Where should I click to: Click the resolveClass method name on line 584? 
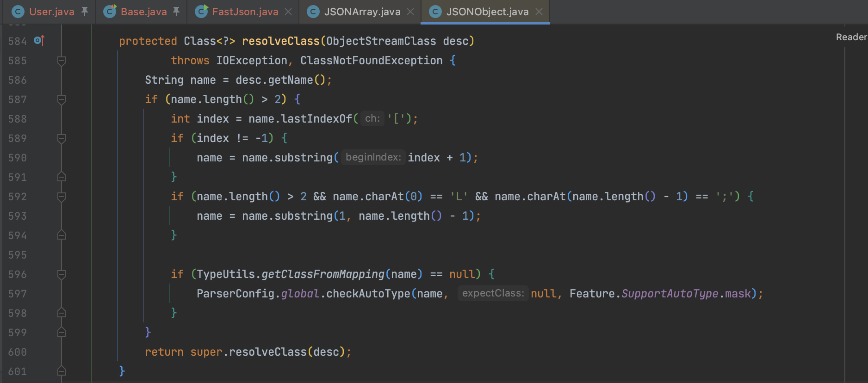281,41
